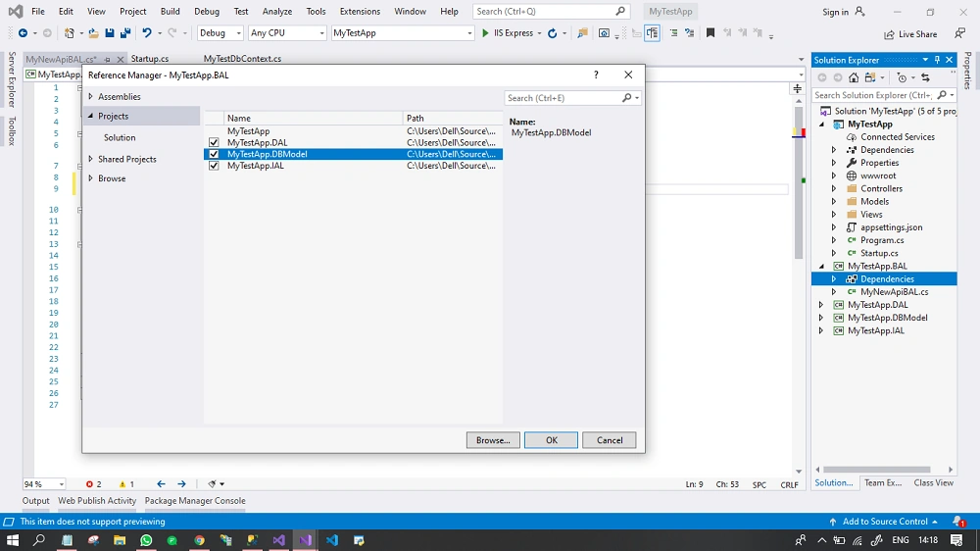The height and width of the screenshot is (551, 980).
Task: Click previous issue left arrow
Action: (161, 484)
